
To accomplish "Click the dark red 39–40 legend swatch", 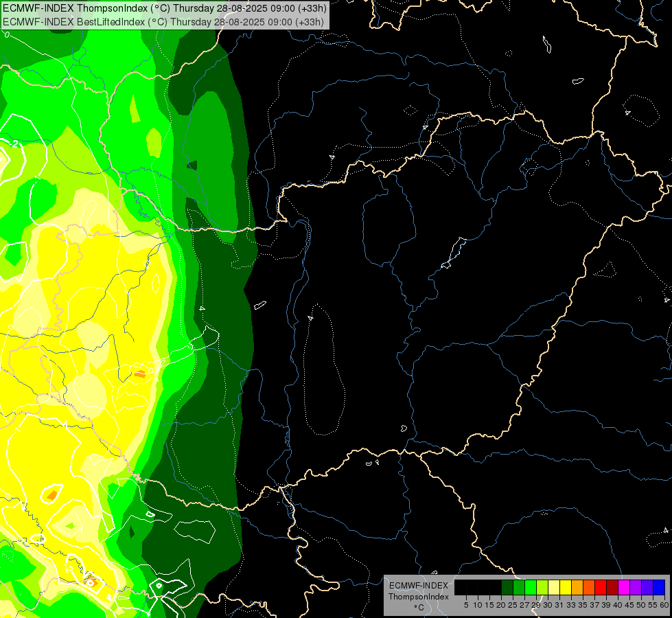I will pyautogui.click(x=612, y=588).
